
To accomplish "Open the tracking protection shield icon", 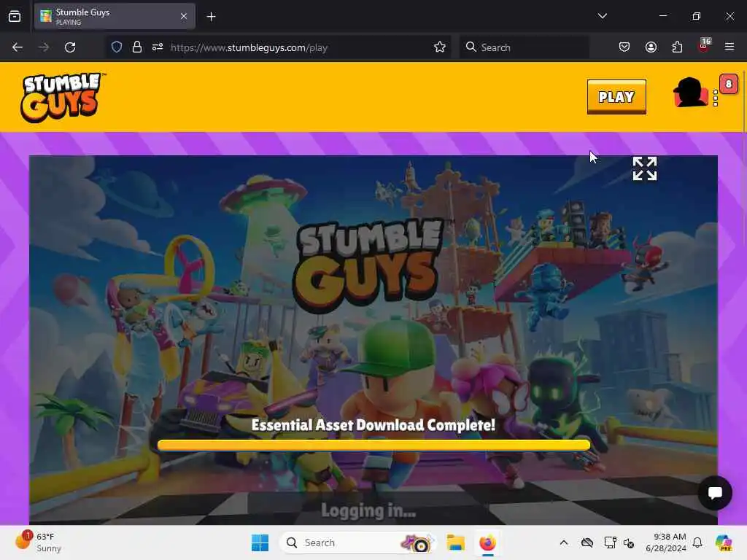I will 117,47.
